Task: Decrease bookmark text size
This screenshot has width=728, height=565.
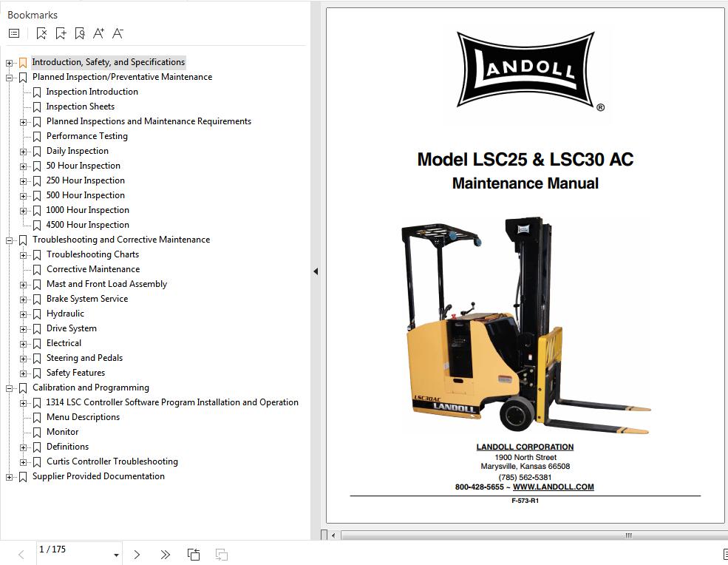Action: (x=118, y=33)
